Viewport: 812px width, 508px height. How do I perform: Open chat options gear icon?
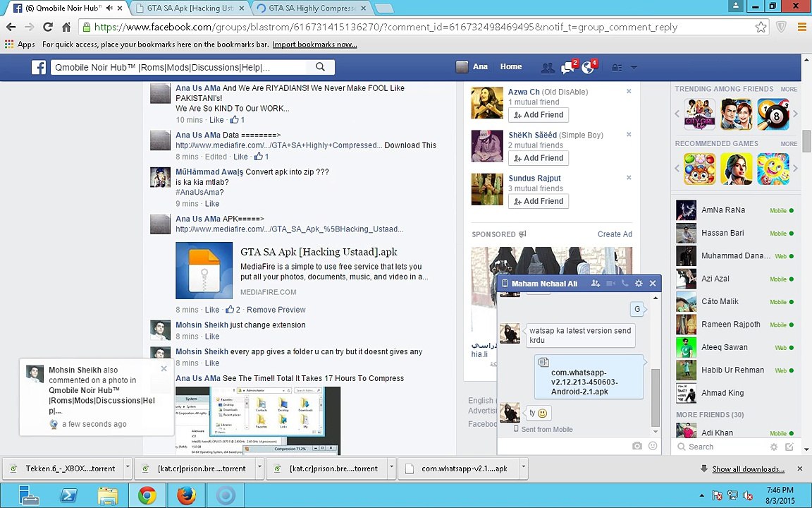tap(639, 284)
